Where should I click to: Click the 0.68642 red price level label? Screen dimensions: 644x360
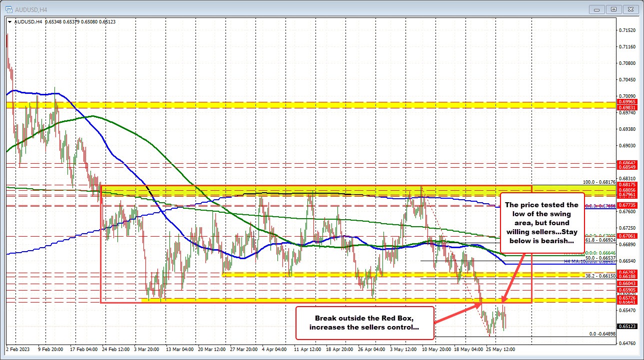pos(629,163)
